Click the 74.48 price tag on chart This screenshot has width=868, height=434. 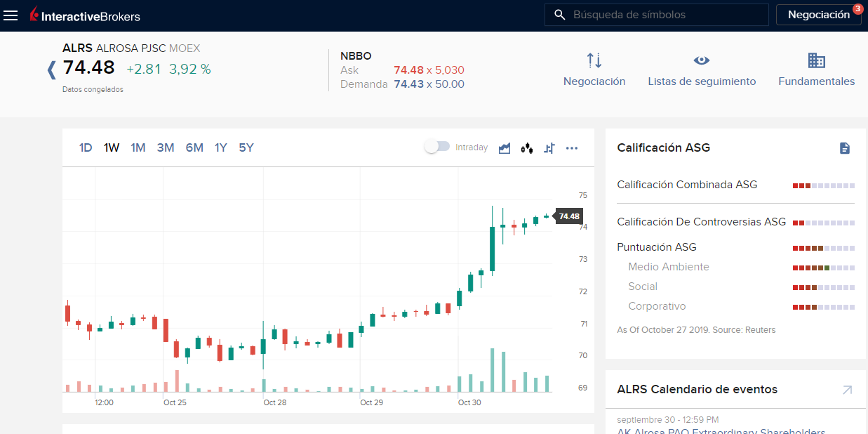(x=568, y=216)
